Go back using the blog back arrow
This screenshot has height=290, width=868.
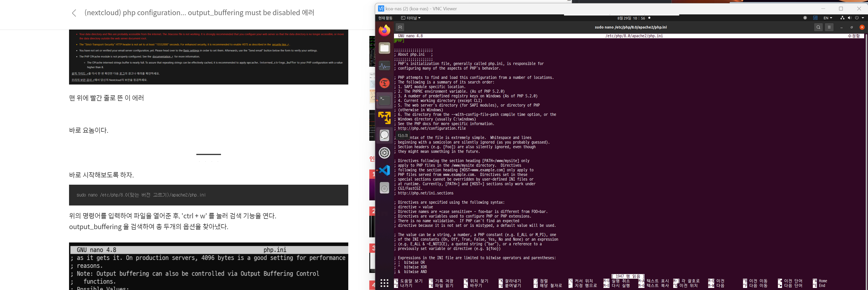[74, 13]
